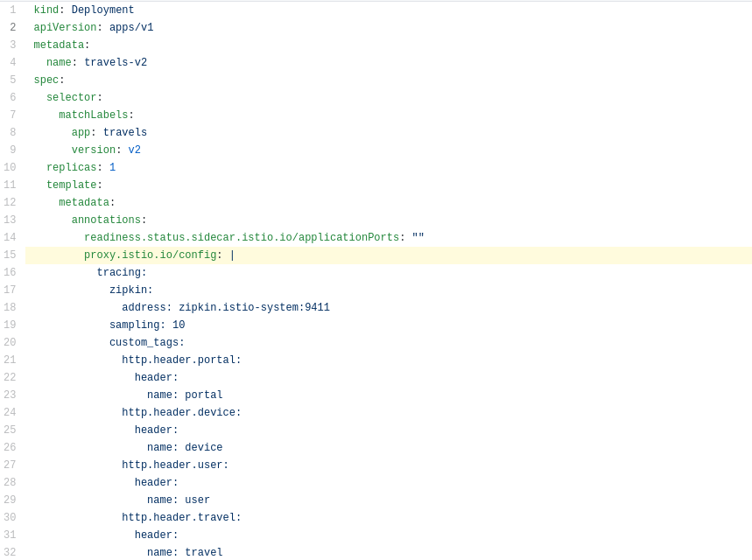Click the http.header.user tag key
752x560 pixels.
(x=173, y=465)
